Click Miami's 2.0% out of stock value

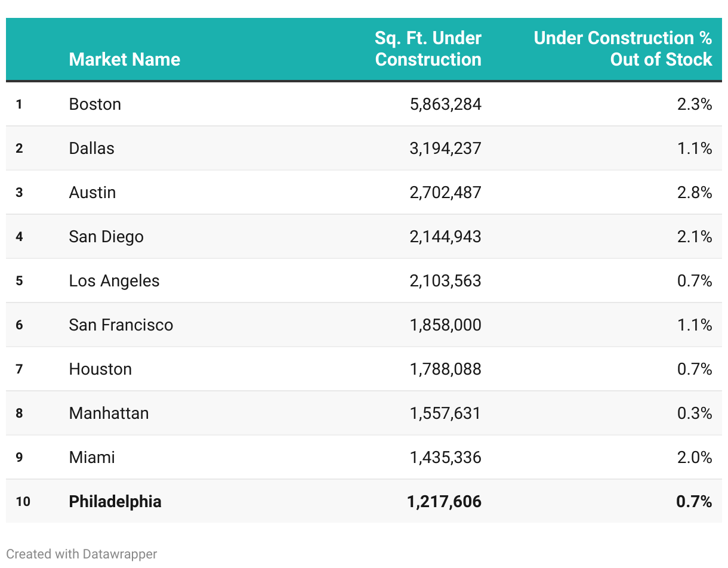pyautogui.click(x=695, y=458)
